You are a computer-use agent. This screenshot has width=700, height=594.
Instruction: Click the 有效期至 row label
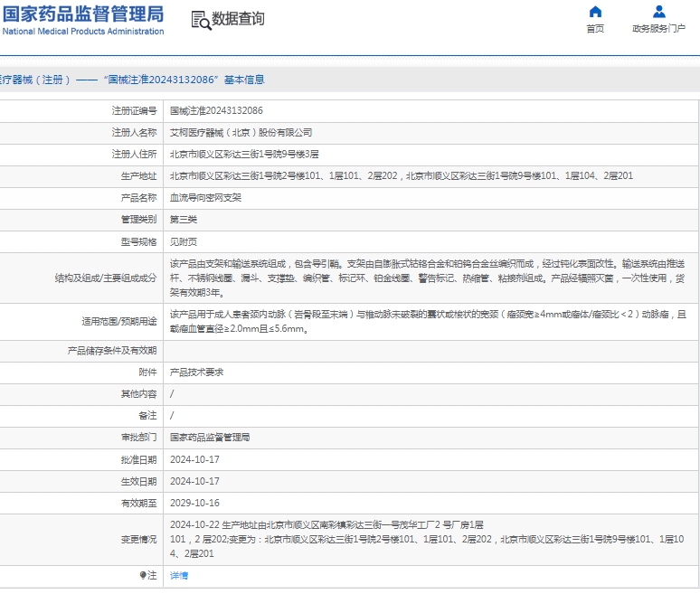pos(139,504)
